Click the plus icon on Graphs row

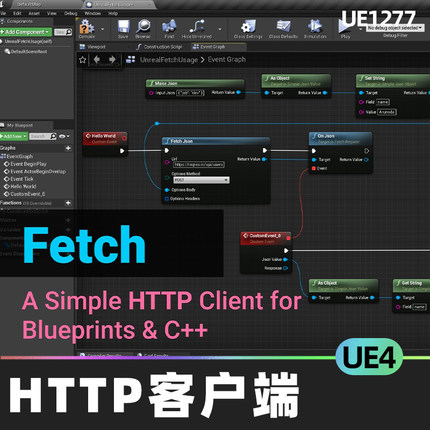pos(68,148)
